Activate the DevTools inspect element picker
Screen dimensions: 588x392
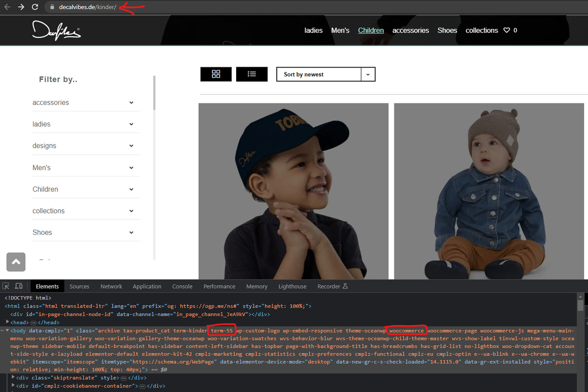click(x=6, y=286)
